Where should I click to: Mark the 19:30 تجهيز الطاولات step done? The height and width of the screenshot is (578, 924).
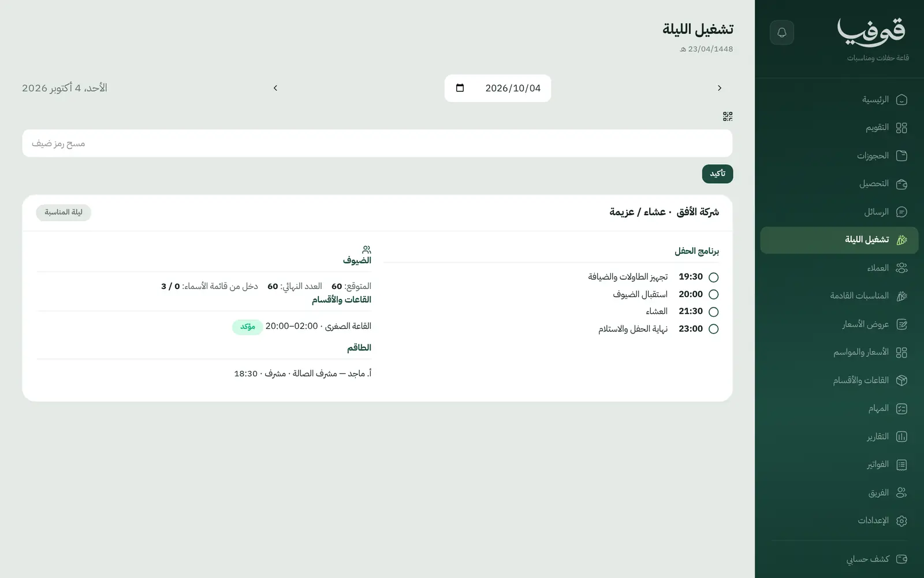(714, 277)
